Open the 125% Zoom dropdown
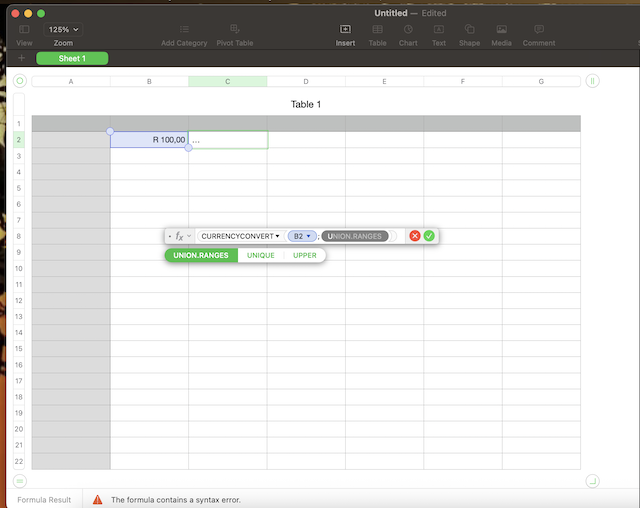 pyautogui.click(x=63, y=29)
